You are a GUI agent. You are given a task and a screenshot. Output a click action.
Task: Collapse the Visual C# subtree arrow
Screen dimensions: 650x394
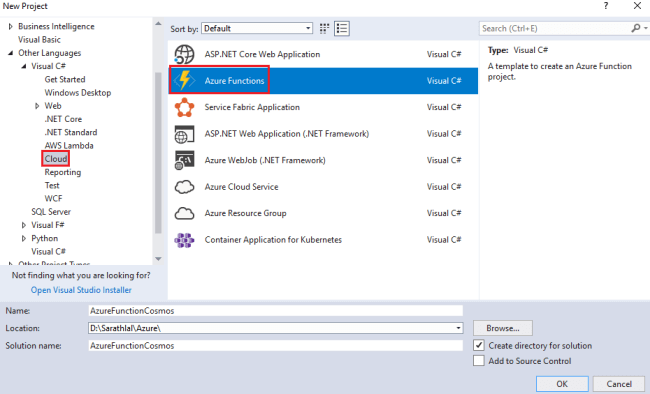pyautogui.click(x=24, y=66)
